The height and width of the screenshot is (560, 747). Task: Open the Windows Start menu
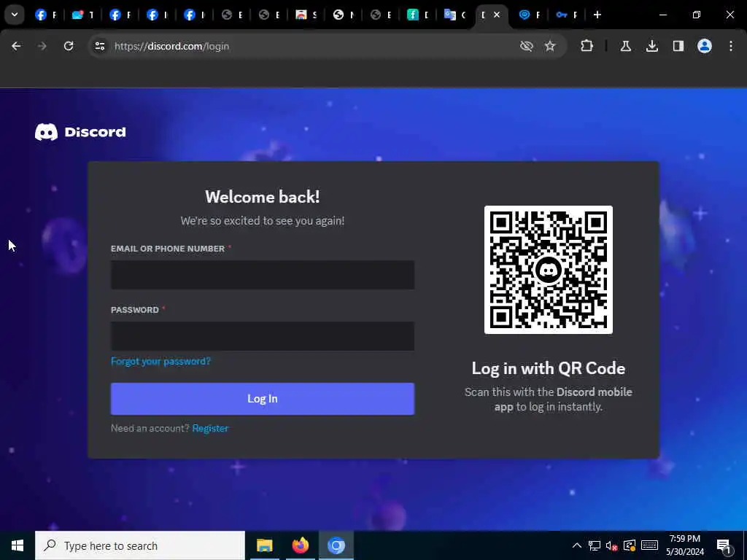[18, 545]
